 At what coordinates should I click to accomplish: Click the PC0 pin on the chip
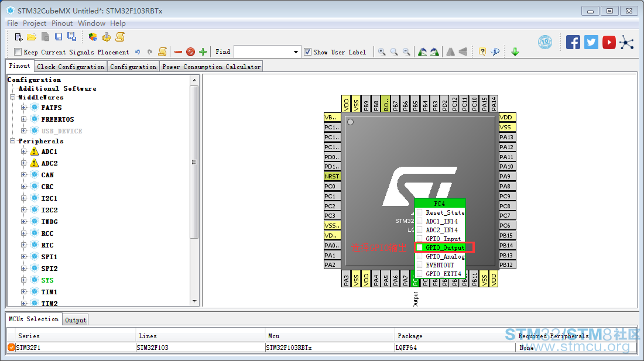pos(333,186)
